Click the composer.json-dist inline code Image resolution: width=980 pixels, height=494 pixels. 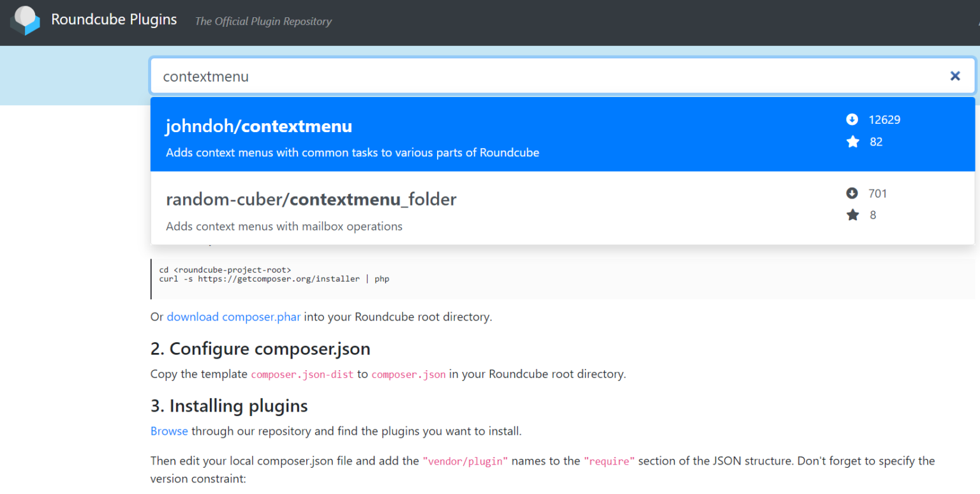(x=302, y=375)
